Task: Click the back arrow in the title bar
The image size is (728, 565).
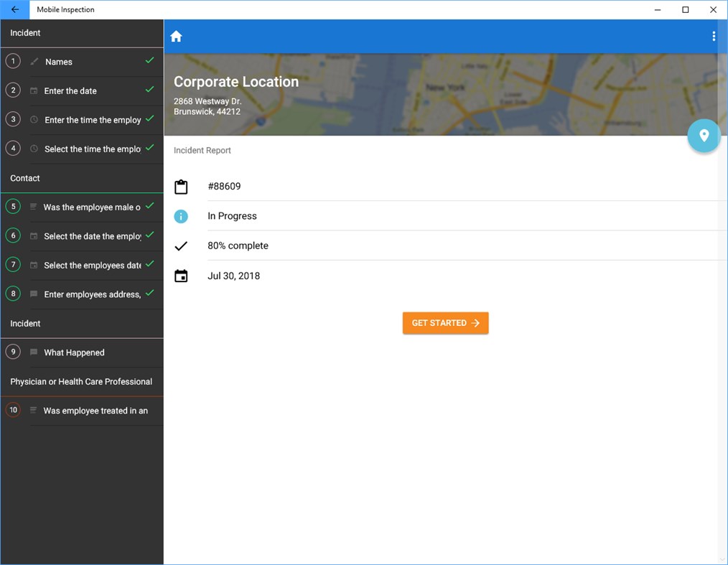Action: tap(14, 9)
